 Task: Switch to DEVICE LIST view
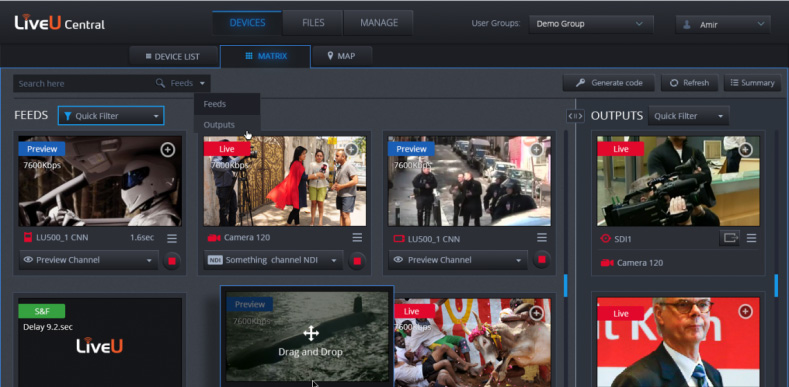[173, 57]
